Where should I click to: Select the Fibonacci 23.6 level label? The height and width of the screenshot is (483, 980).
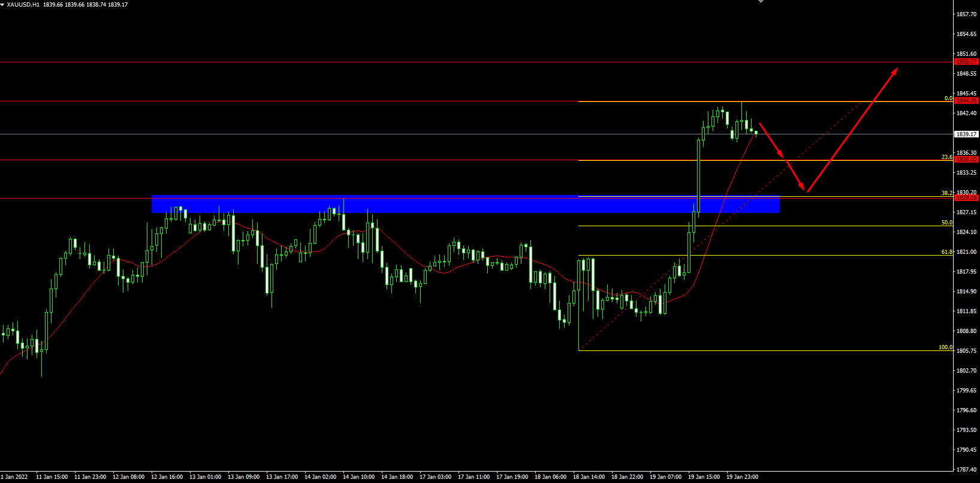946,157
